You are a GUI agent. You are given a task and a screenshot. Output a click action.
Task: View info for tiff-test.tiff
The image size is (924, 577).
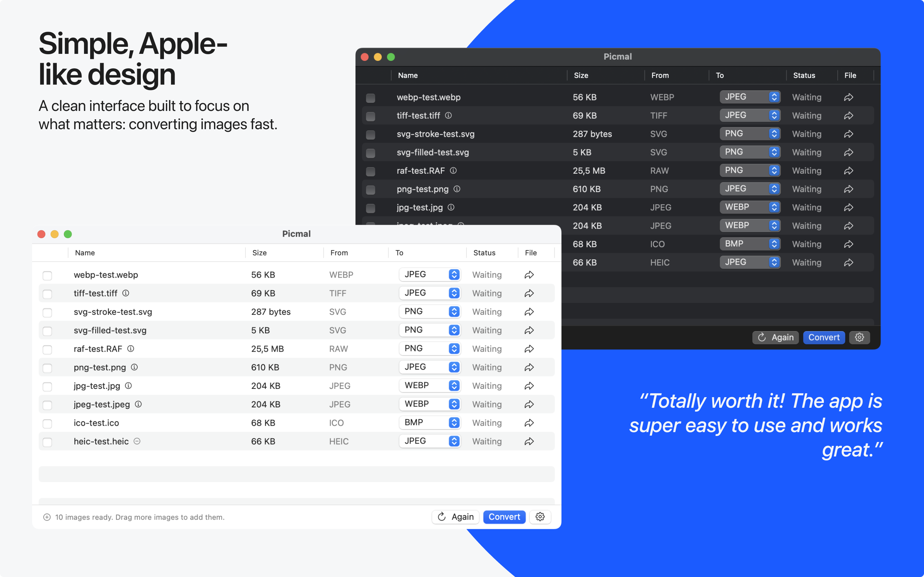[x=126, y=293]
